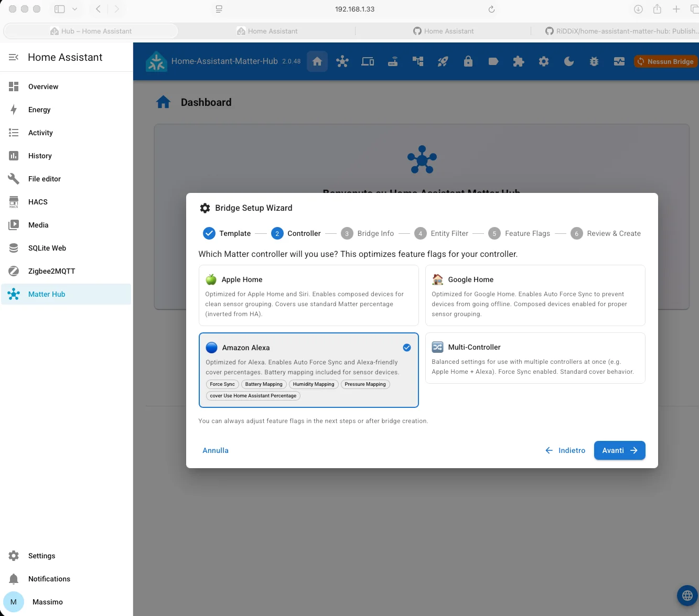Open the label tag icon in toolbar
Screen dimensions: 699x616
point(493,61)
